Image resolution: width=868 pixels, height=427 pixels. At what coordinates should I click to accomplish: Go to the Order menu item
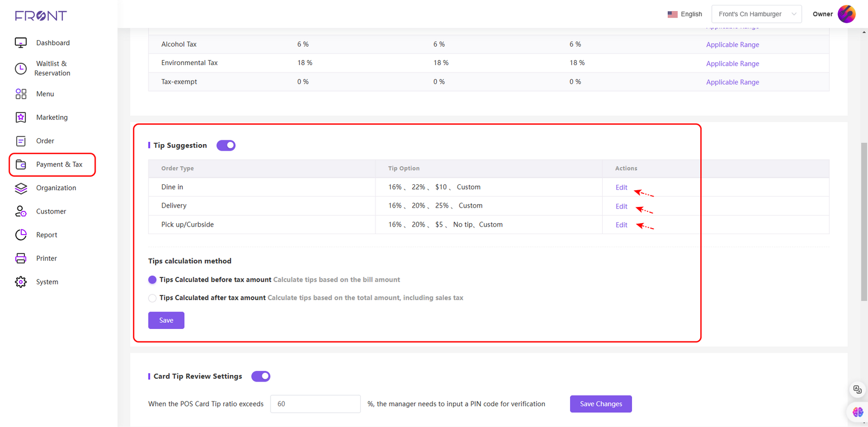pos(45,141)
